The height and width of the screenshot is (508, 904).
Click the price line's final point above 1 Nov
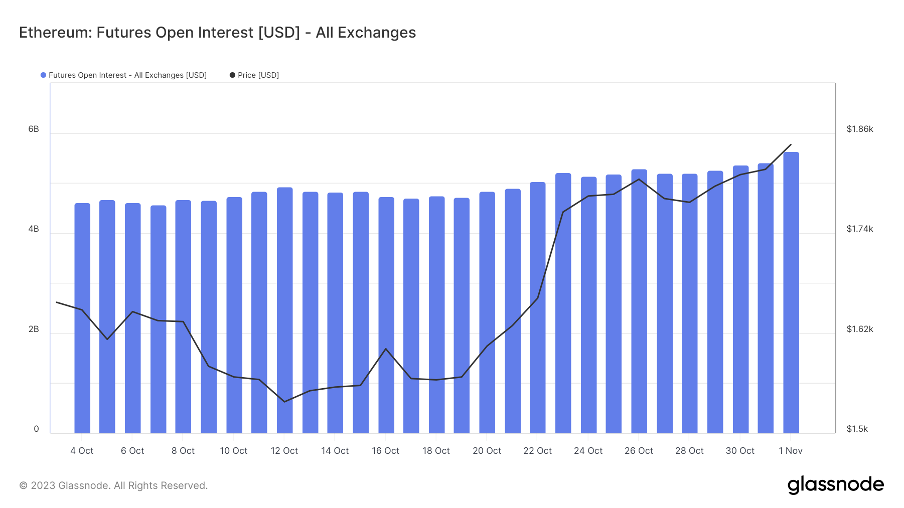791,145
